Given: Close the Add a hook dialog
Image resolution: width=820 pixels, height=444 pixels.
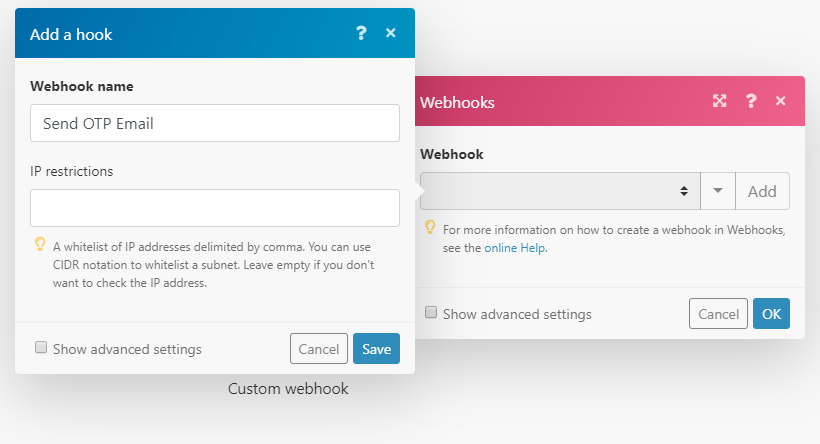Looking at the screenshot, I should click(x=391, y=33).
